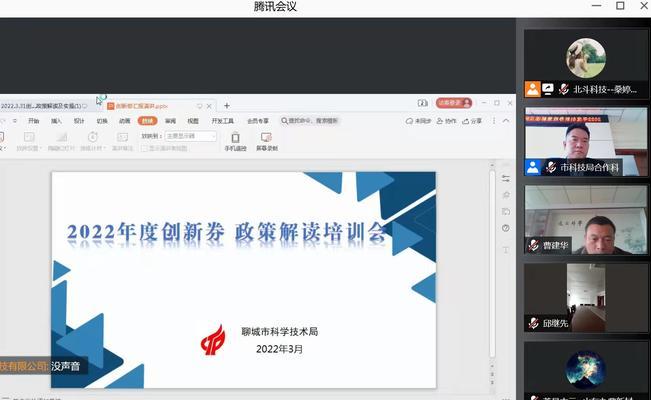Switch to the 设计 ribbon tab
651x400 pixels.
point(79,121)
